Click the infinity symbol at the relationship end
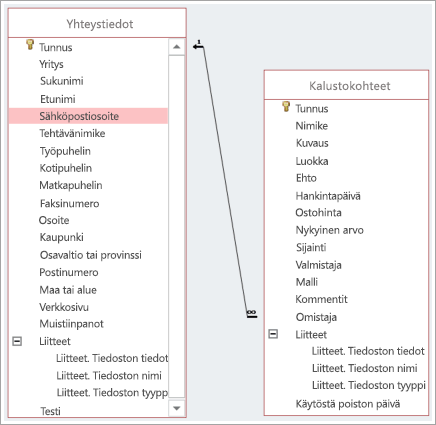 [x=252, y=312]
